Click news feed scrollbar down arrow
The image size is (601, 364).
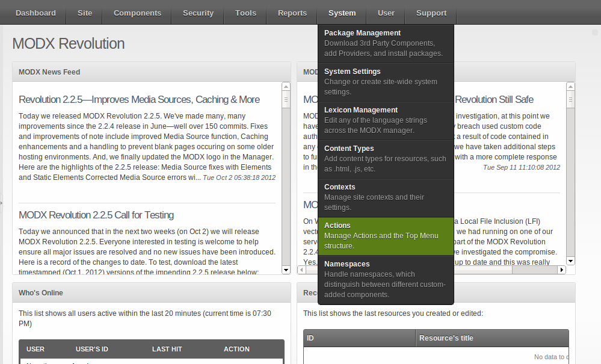tap(286, 270)
